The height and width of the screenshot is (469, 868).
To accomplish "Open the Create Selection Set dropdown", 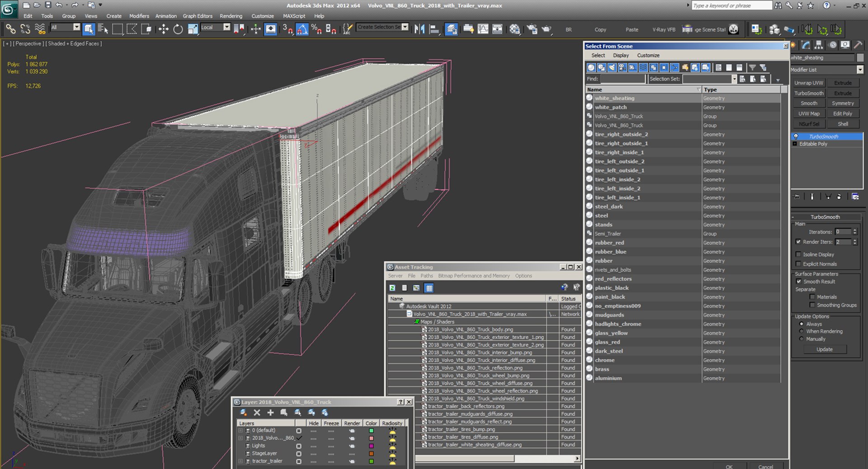I will [405, 27].
